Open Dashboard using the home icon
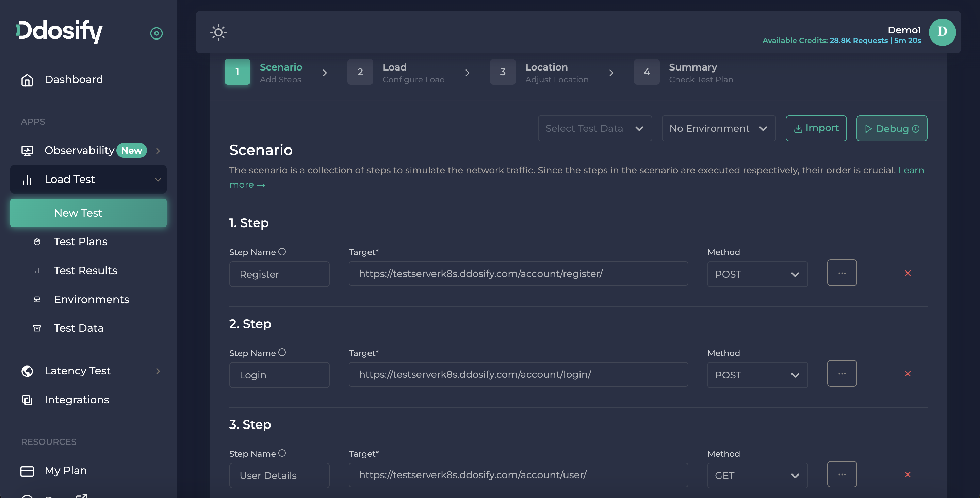 click(27, 80)
